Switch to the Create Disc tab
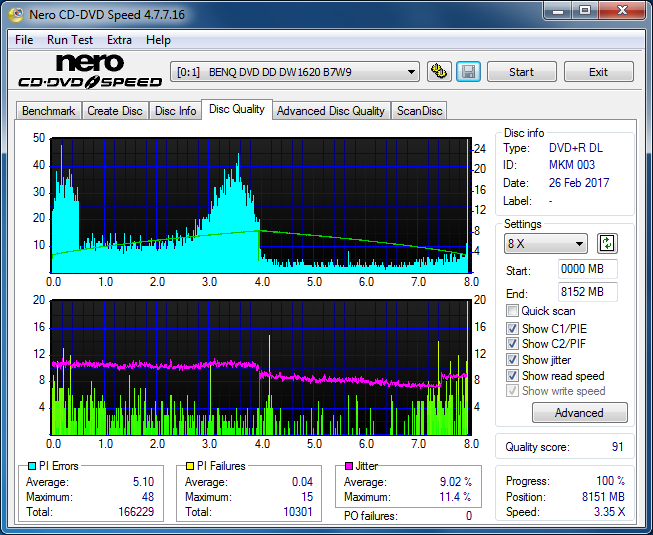This screenshot has height=535, width=653. tap(115, 111)
